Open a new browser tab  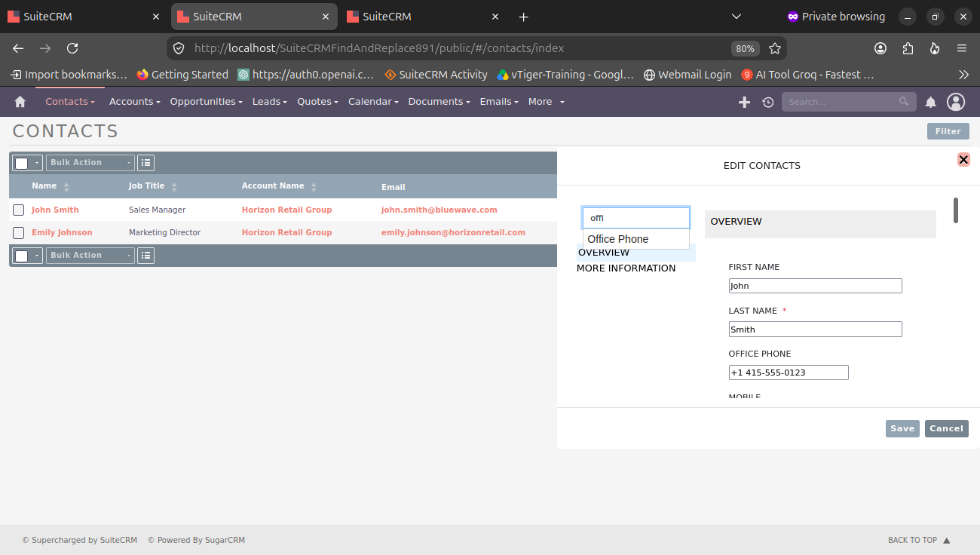(x=524, y=17)
